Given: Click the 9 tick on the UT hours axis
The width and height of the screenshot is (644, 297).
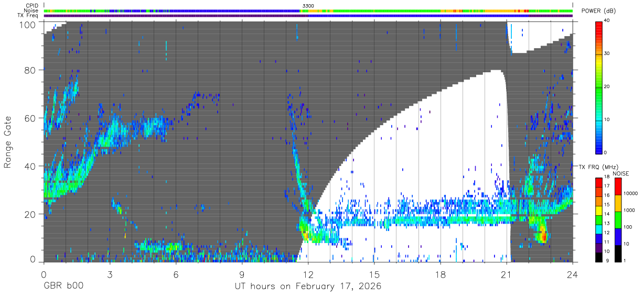Looking at the screenshot, I should 242,274.
